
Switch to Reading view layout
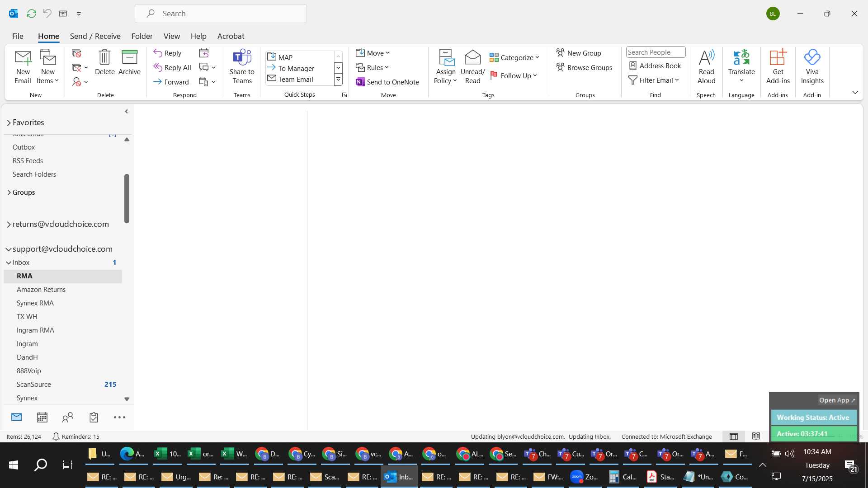756,436
